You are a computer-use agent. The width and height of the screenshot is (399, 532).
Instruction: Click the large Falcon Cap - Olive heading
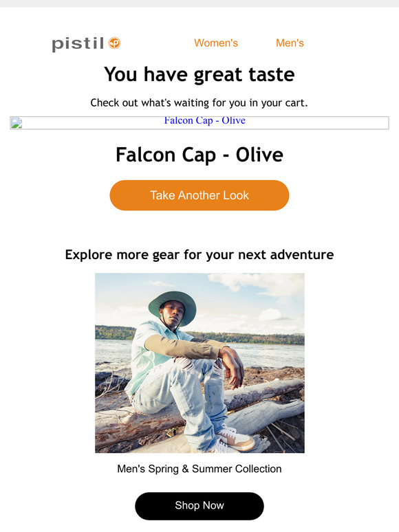click(199, 155)
